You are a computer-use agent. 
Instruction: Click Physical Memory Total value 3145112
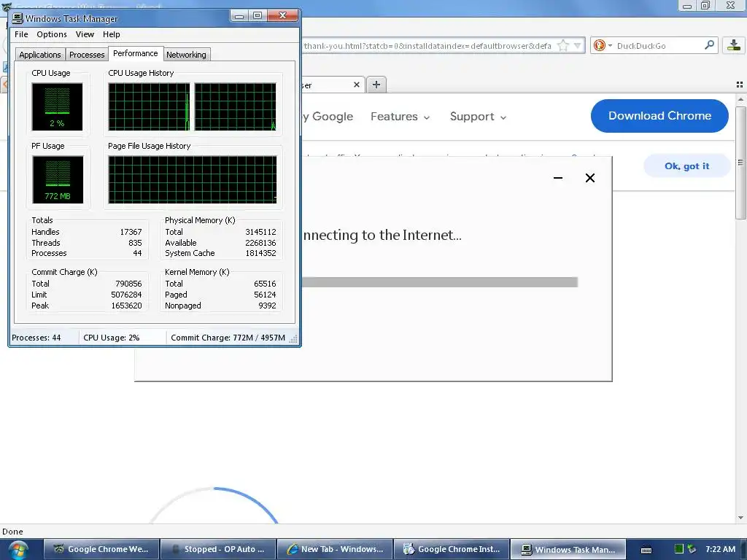click(260, 232)
